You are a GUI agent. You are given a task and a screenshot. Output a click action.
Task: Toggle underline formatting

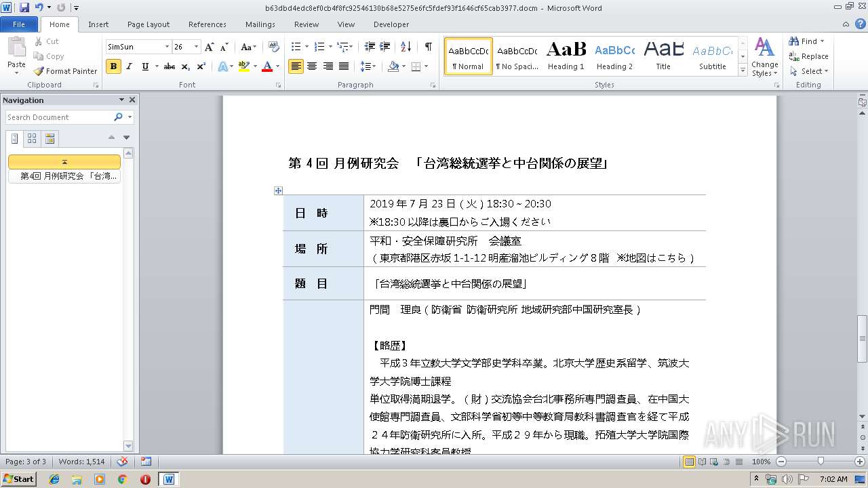click(144, 66)
